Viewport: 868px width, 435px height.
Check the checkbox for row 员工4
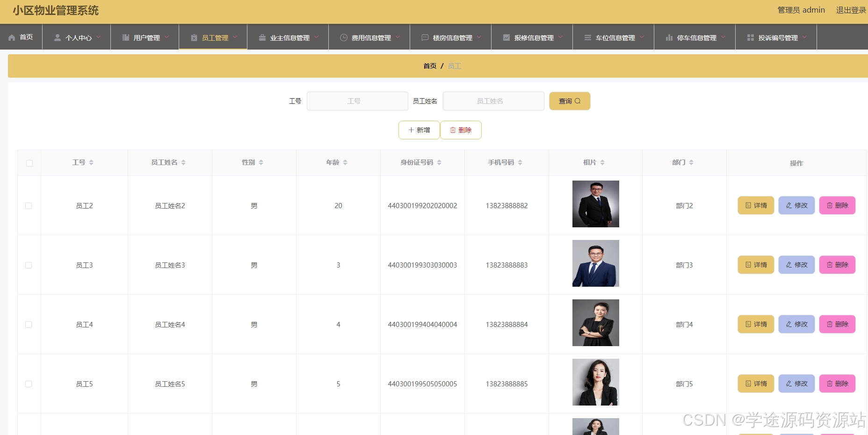click(29, 325)
